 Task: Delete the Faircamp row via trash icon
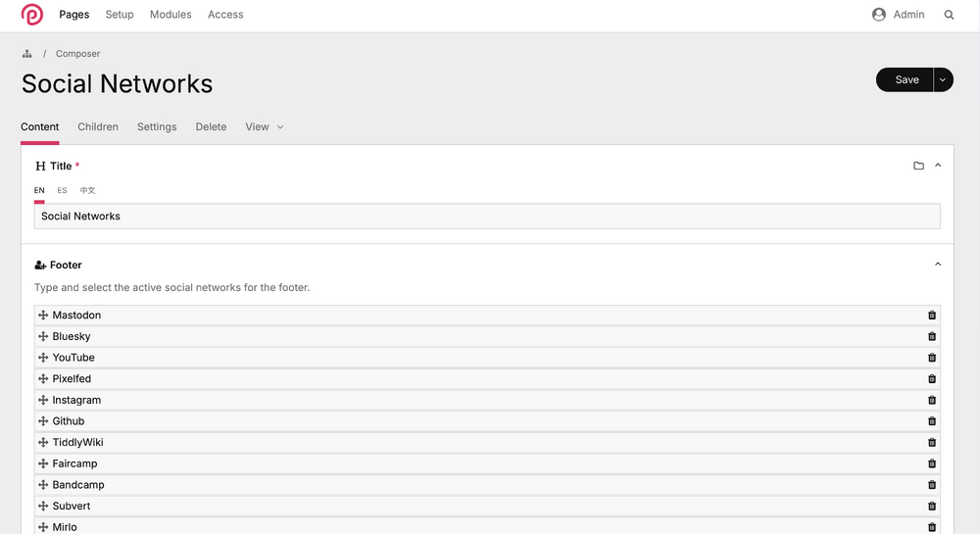[x=932, y=464]
